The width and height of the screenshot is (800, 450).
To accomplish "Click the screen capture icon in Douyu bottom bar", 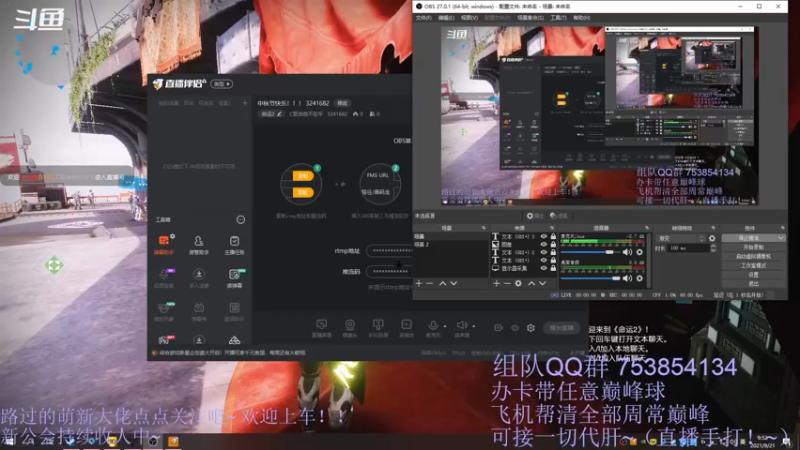I will pos(321,324).
